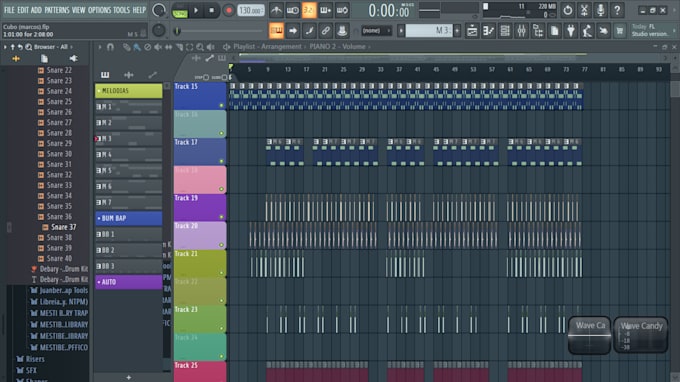This screenshot has width=680, height=382.
Task: Click the main volume knob
Action: [x=159, y=10]
